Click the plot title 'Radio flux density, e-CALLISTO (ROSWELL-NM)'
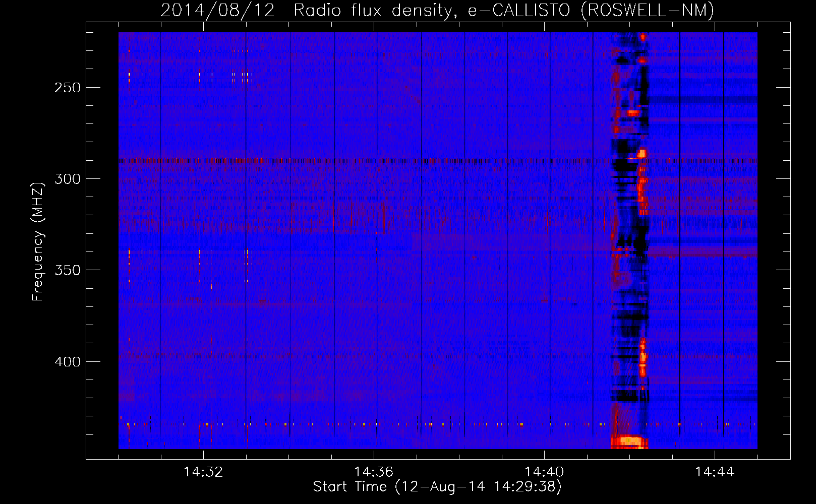This screenshot has width=816, height=504. click(x=504, y=10)
